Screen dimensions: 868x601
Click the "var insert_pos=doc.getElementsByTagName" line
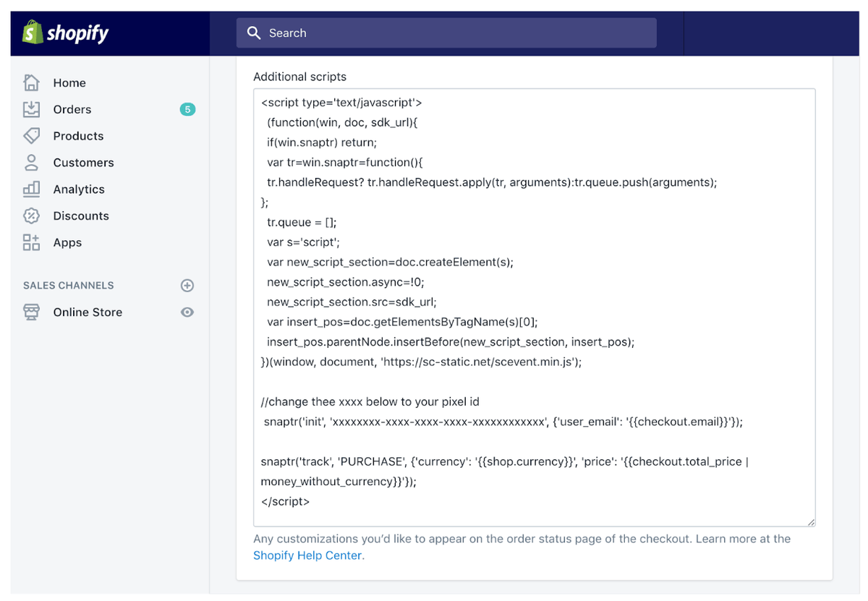(x=402, y=322)
